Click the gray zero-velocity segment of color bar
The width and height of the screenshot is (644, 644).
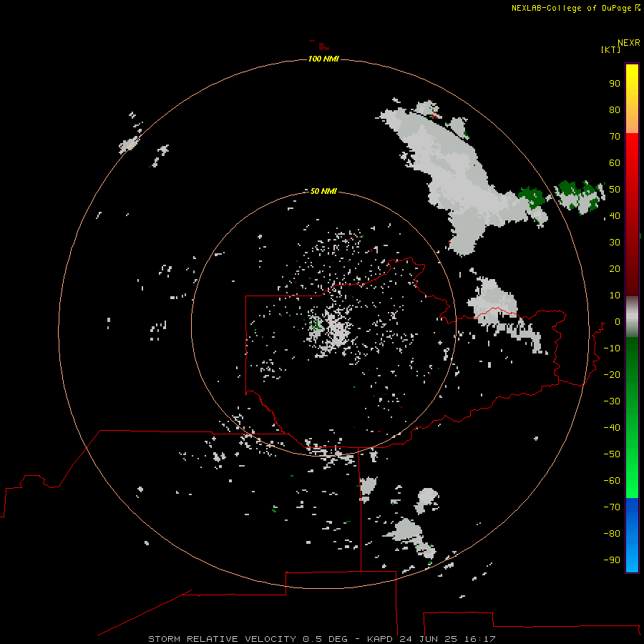[632, 316]
